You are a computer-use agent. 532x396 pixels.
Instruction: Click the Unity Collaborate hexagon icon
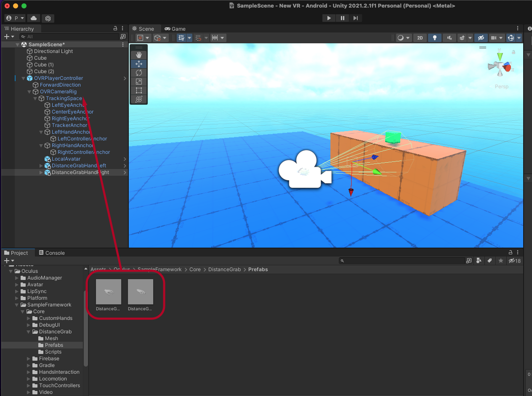48,18
